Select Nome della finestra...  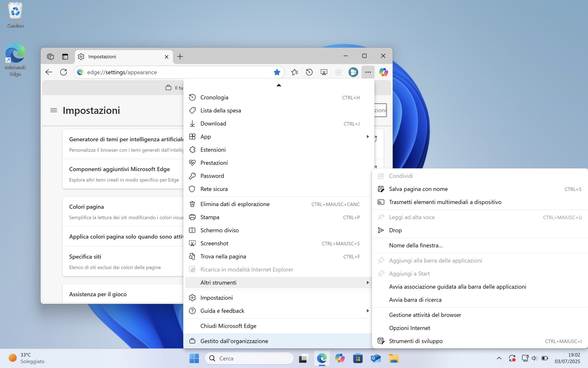click(x=480, y=245)
